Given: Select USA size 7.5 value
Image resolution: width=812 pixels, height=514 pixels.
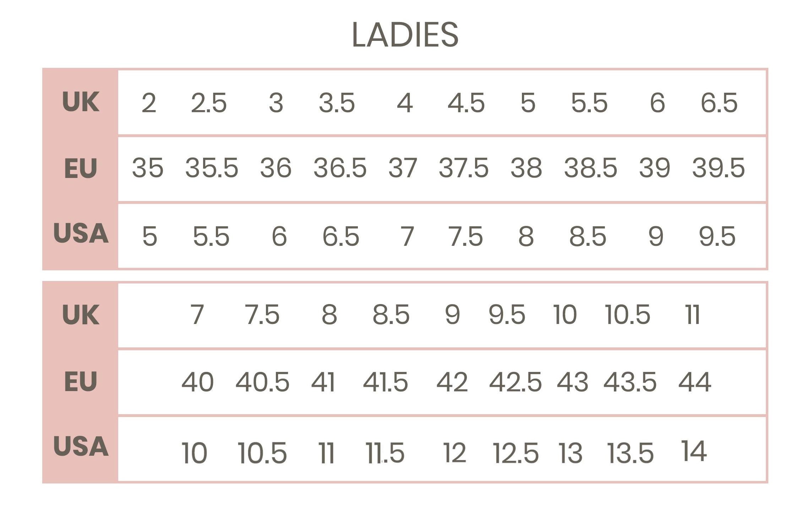Looking at the screenshot, I should [465, 236].
